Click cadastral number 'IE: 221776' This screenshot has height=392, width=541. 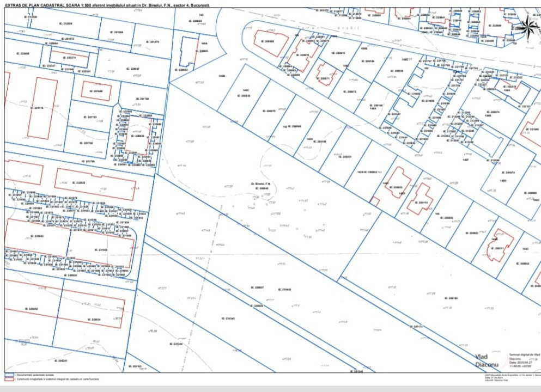click(37, 108)
